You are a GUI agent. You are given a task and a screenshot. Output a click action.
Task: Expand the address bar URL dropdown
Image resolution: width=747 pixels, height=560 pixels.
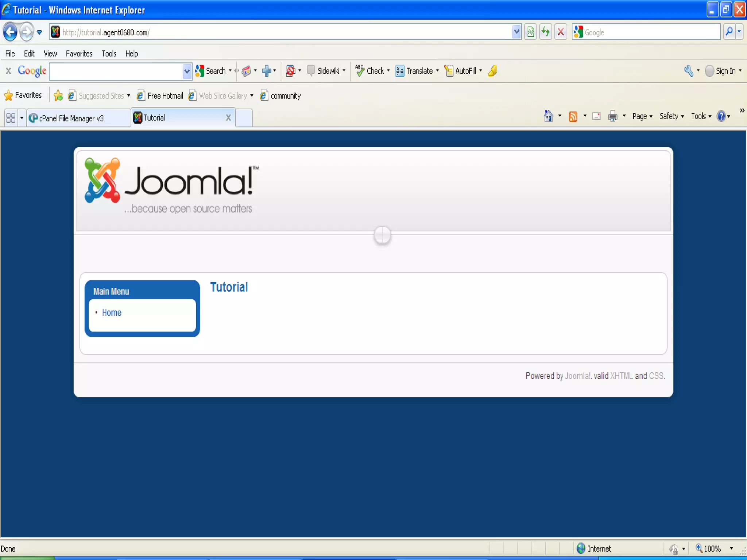(516, 32)
